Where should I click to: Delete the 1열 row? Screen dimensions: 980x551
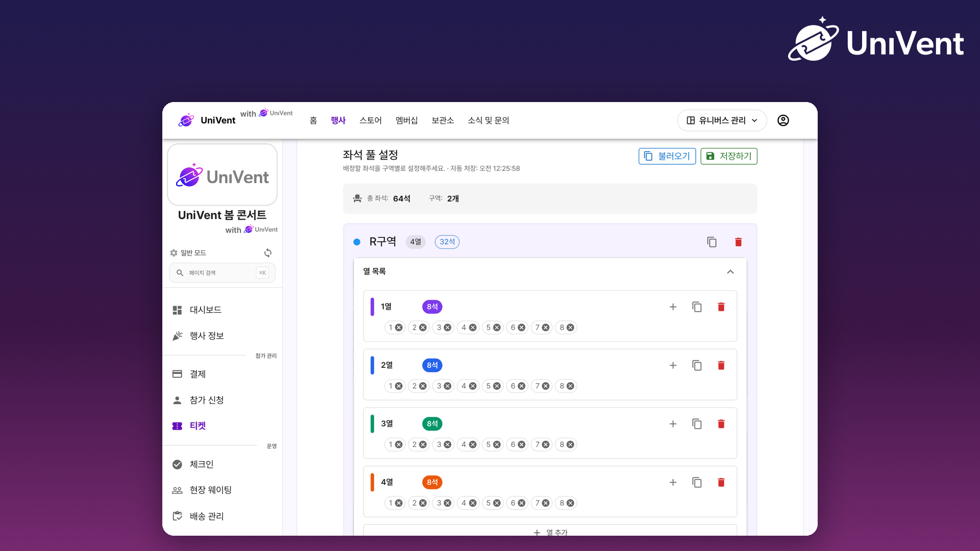pos(721,307)
